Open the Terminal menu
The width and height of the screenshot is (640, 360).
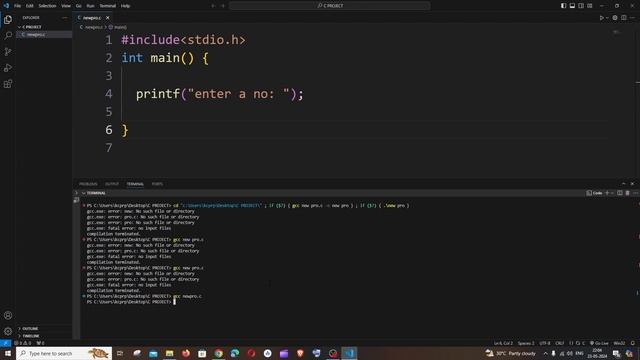108,6
